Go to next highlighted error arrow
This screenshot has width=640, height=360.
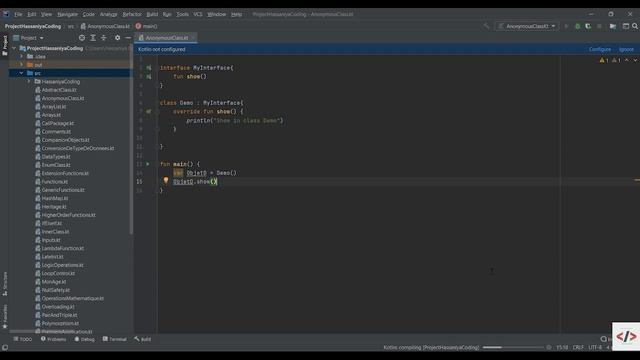[635, 60]
